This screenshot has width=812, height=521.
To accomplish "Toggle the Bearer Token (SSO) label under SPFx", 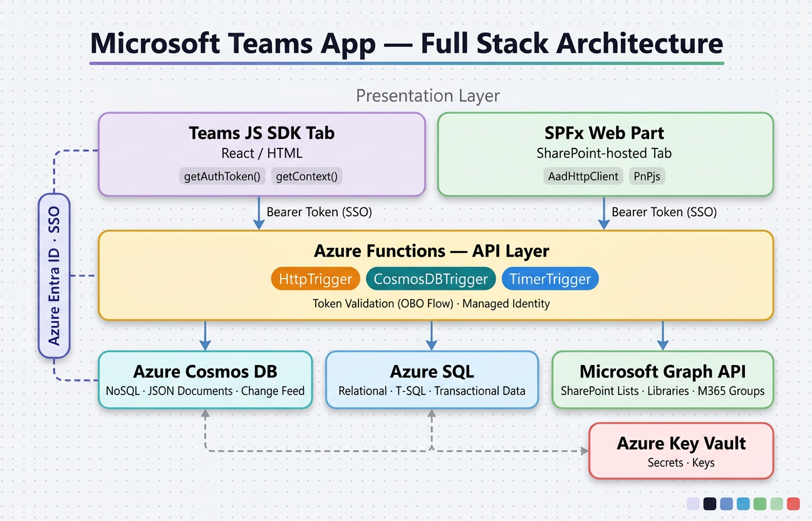I will [x=664, y=212].
